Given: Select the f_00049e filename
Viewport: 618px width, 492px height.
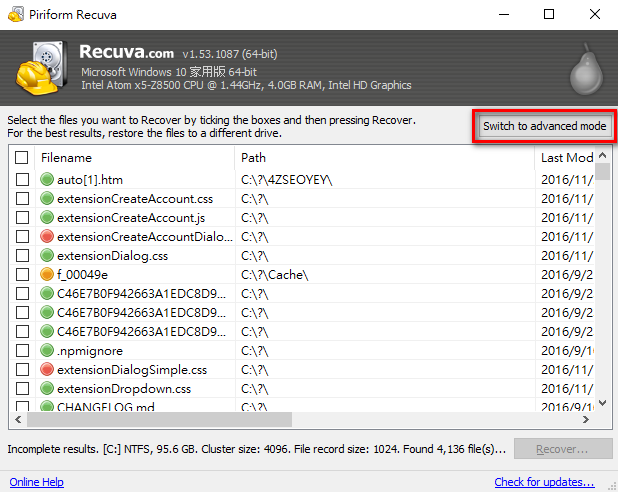Looking at the screenshot, I should (82, 275).
